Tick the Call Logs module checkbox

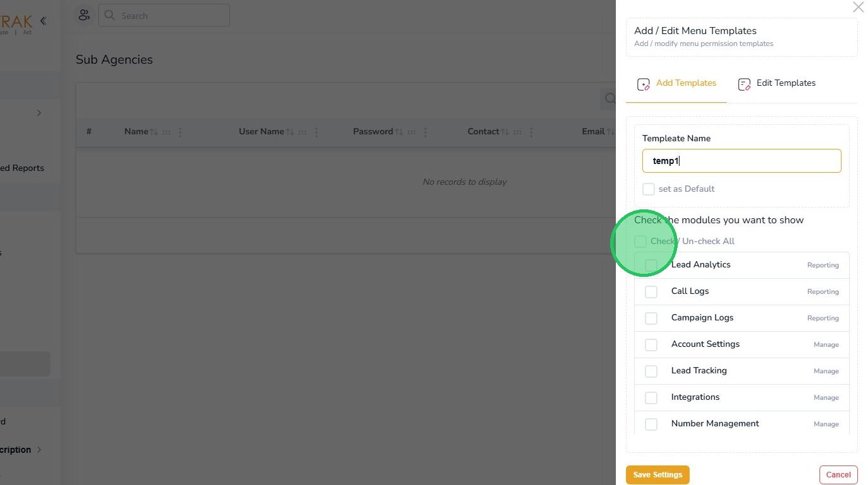651,292
